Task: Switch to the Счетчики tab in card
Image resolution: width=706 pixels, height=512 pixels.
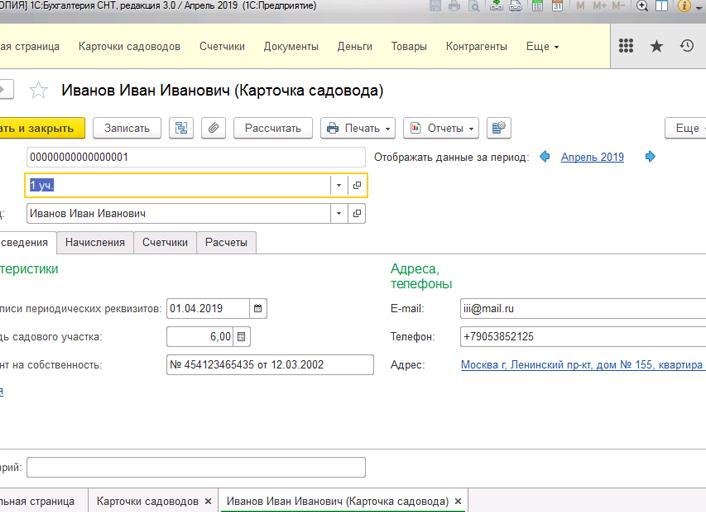Action: [165, 242]
